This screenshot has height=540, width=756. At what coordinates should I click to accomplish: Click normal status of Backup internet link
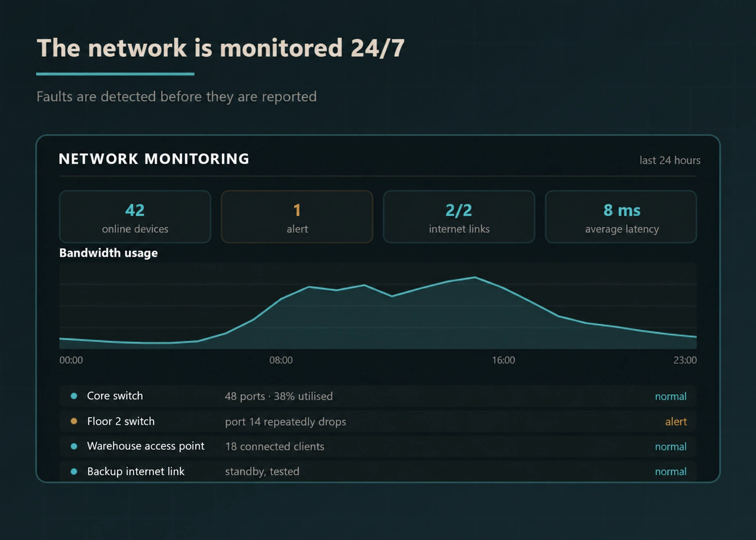pyautogui.click(x=670, y=472)
